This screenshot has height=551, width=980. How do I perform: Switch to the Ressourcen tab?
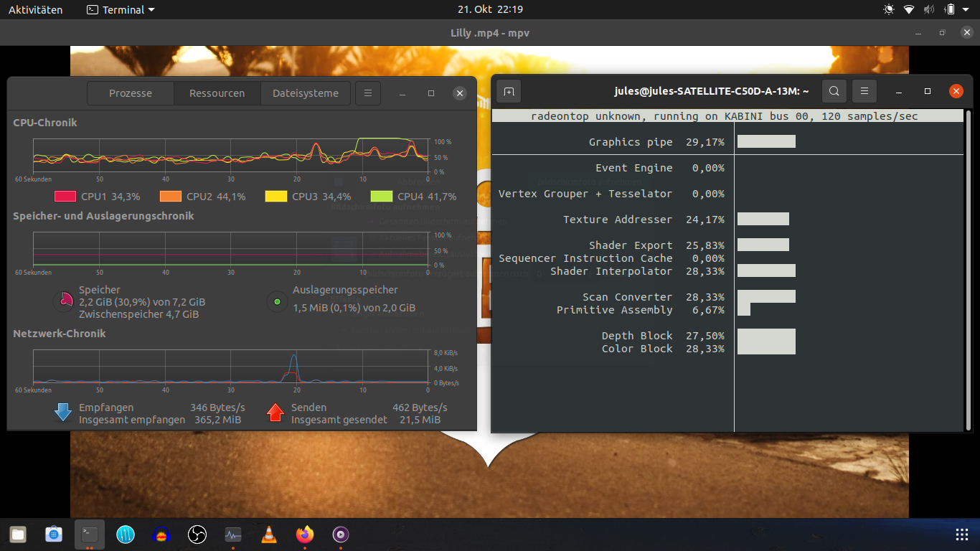217,93
